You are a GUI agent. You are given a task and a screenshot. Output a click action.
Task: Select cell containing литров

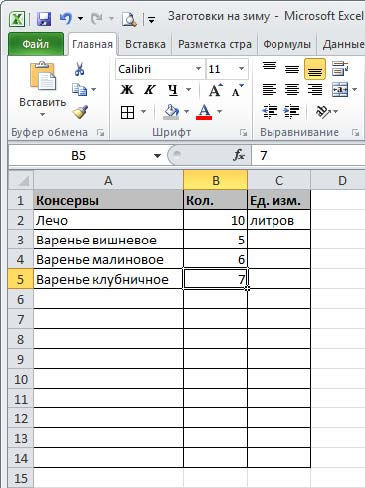[x=279, y=220]
